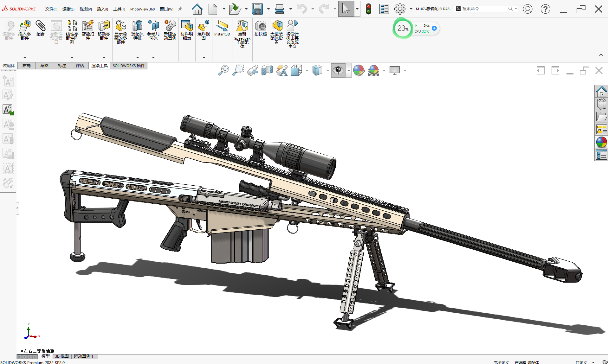Viewport: 608px width, 364px height.
Task: Toggle the left panel collapse button in viewport
Action: pos(541,70)
